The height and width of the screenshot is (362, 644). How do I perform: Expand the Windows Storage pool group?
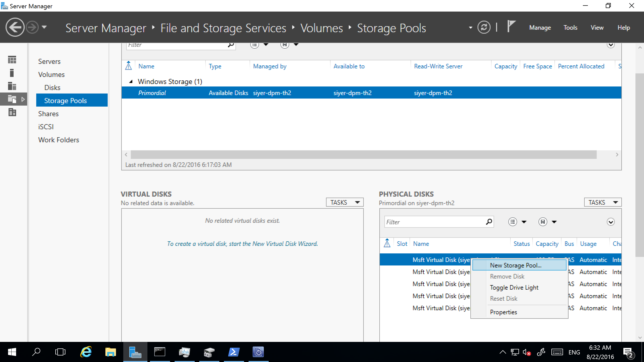[x=130, y=81]
